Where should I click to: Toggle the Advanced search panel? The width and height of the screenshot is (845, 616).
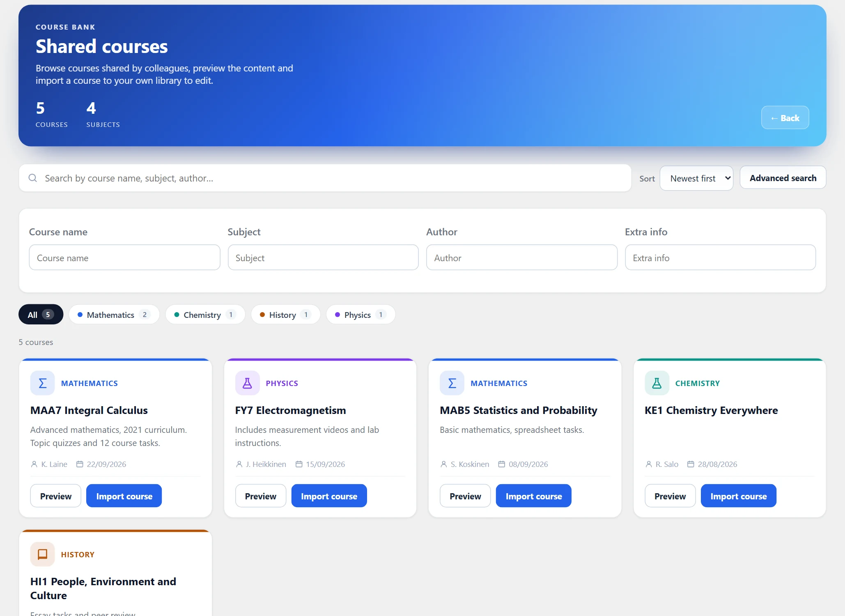point(783,178)
